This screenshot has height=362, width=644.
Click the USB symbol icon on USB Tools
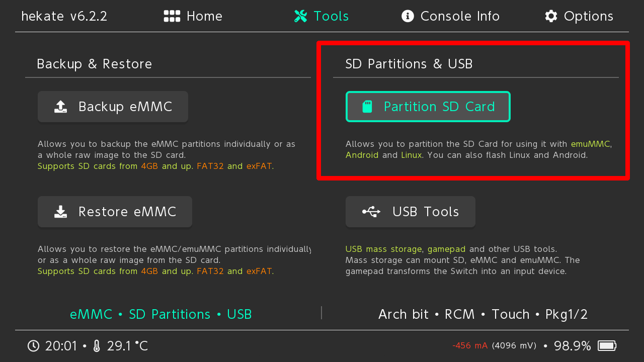(x=371, y=212)
